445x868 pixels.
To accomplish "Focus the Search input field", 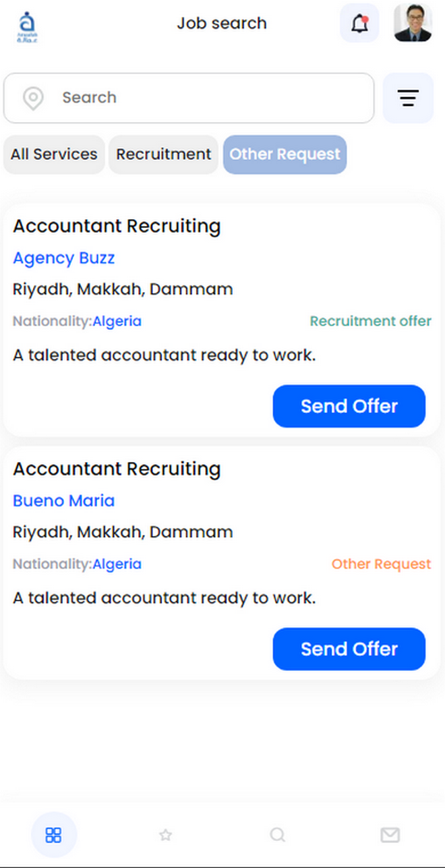I will (189, 98).
